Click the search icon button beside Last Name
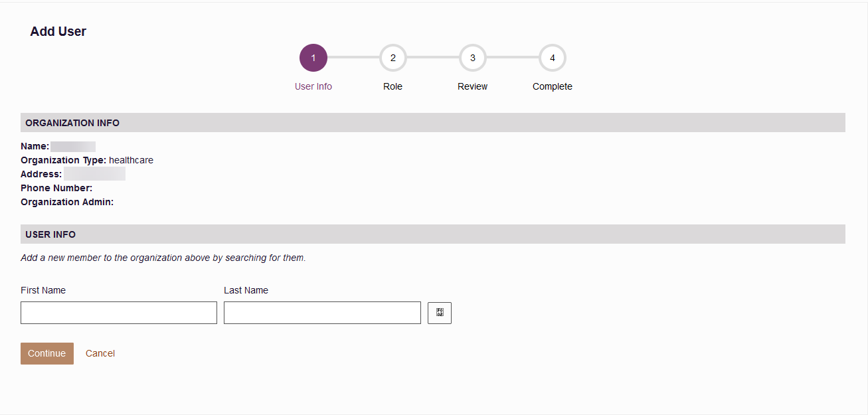Screen dimensions: 868x415 [x=439, y=313]
